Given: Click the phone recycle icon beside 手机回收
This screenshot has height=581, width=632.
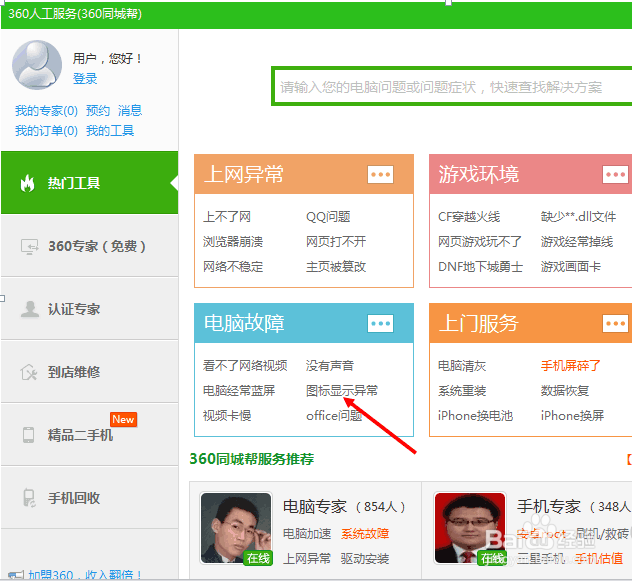Looking at the screenshot, I should point(29,498).
